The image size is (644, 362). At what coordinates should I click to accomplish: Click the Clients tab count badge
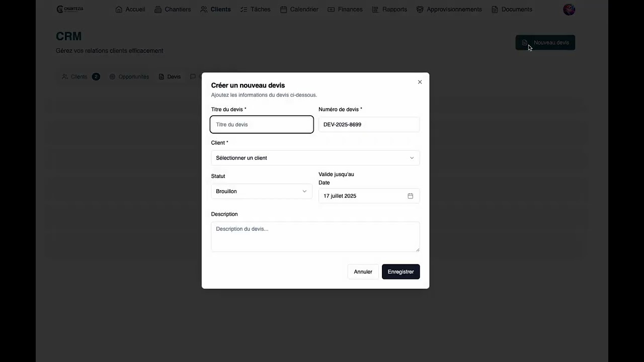[x=96, y=77]
